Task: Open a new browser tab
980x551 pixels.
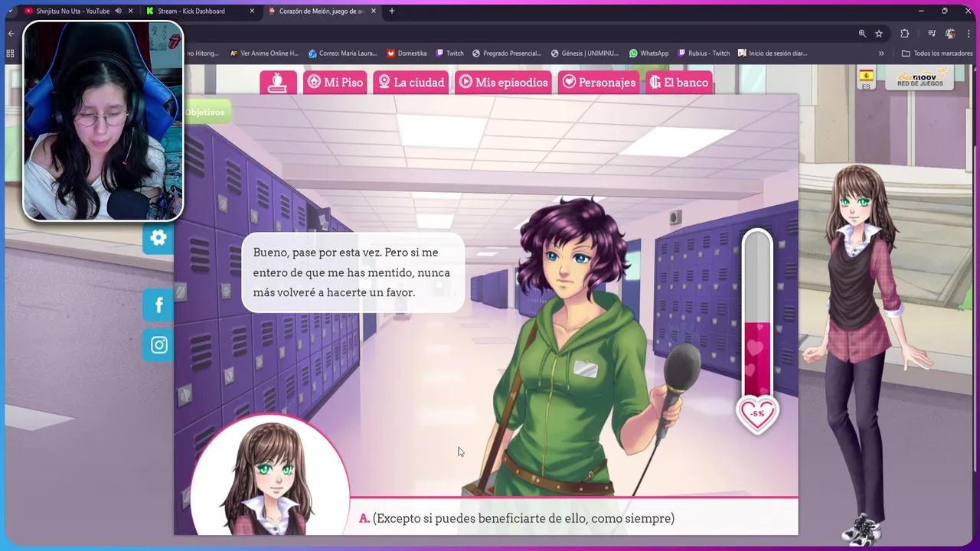Action: click(x=392, y=11)
